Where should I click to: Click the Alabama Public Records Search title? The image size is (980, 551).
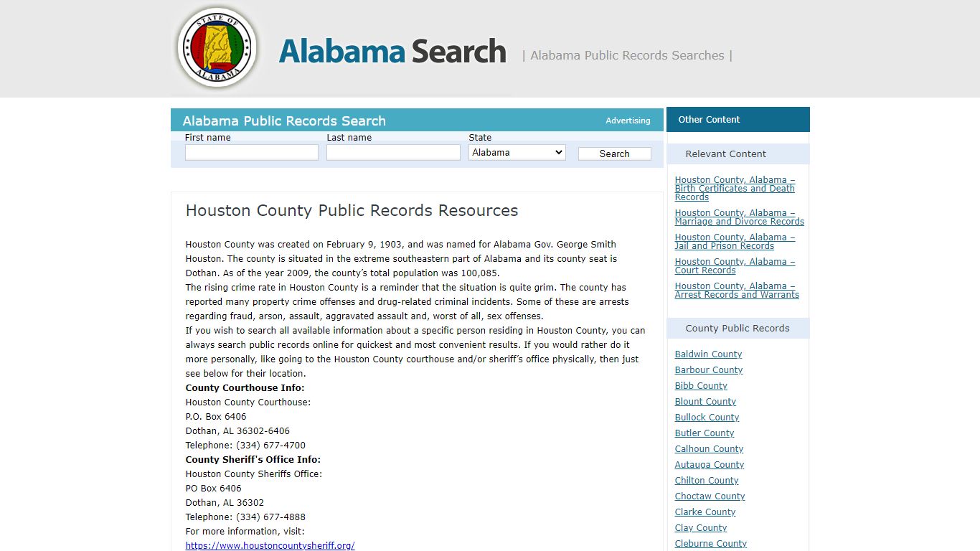[x=284, y=121]
